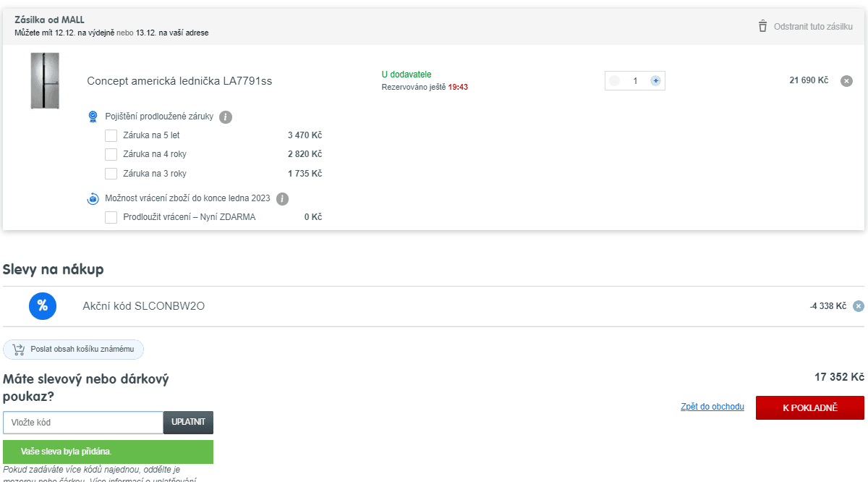
Task: Click the Slevy na nákup heading
Action: (x=54, y=269)
